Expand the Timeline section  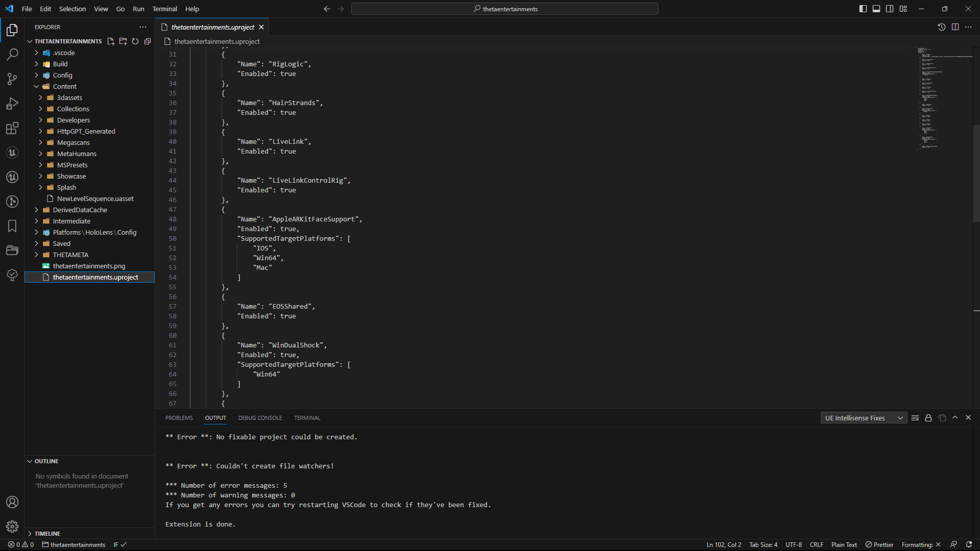pyautogui.click(x=47, y=534)
